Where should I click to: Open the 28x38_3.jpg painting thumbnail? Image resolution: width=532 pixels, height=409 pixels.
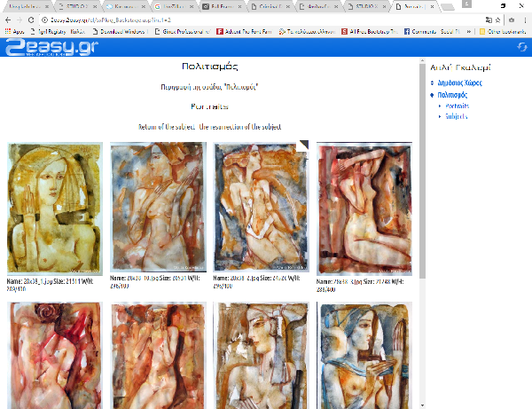[x=364, y=208]
